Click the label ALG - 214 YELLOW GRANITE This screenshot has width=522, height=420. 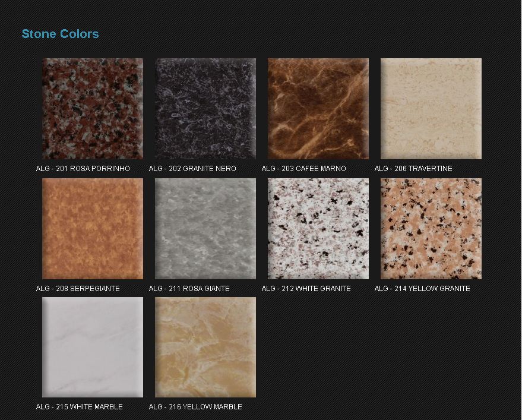(x=422, y=289)
